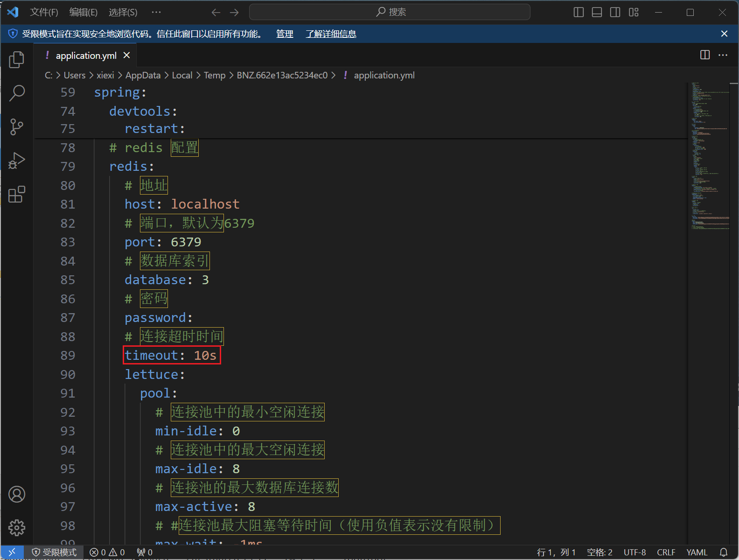Open the remote window status icon
Viewport: 739px width, 560px height.
[12, 553]
